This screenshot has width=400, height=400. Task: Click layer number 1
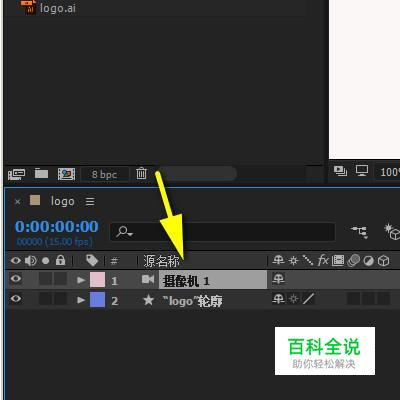pyautogui.click(x=114, y=281)
